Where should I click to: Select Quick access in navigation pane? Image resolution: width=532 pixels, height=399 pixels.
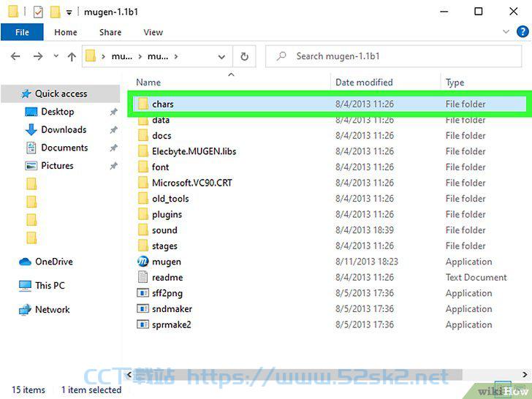click(x=61, y=94)
